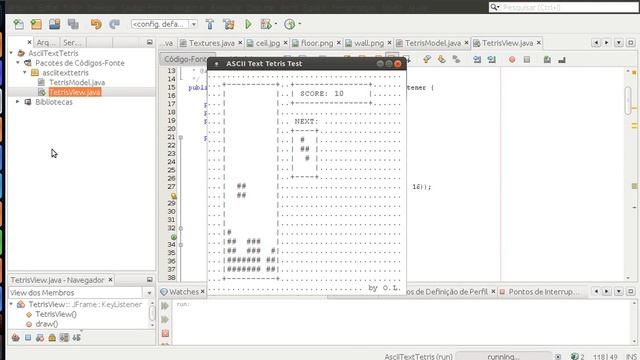640x360 pixels.
Task: Open the Debug Project dropdown arrow
Action: click(x=276, y=24)
